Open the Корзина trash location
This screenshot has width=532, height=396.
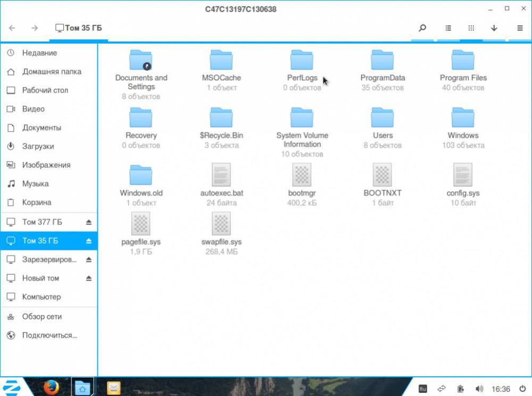click(x=37, y=202)
